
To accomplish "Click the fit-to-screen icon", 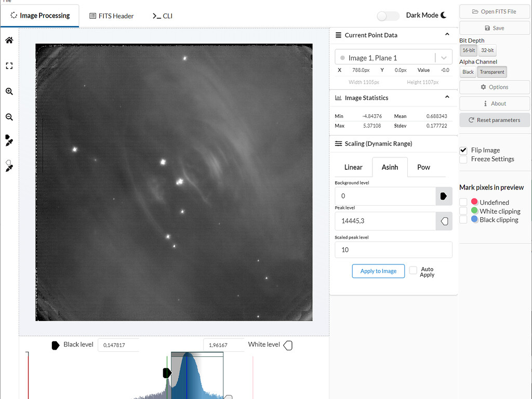I will click(x=9, y=66).
